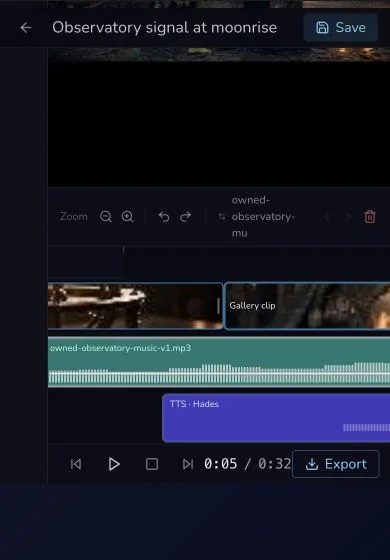The width and height of the screenshot is (390, 560).
Task: Click the 0:32 total duration readout
Action: click(275, 464)
